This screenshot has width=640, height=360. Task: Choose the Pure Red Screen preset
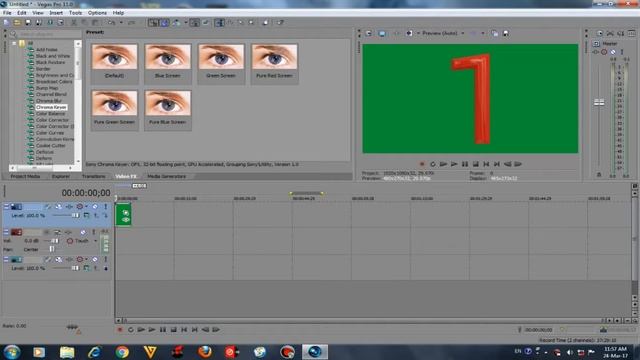tap(274, 63)
